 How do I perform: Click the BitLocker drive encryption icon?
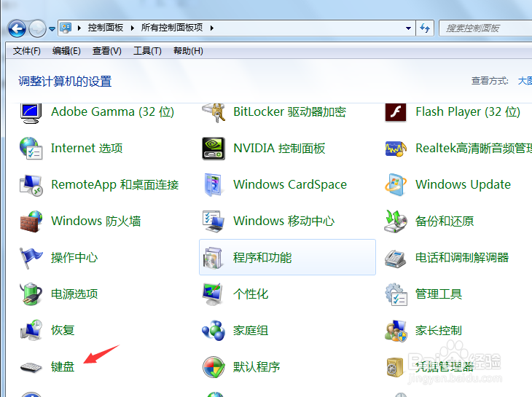pyautogui.click(x=214, y=113)
